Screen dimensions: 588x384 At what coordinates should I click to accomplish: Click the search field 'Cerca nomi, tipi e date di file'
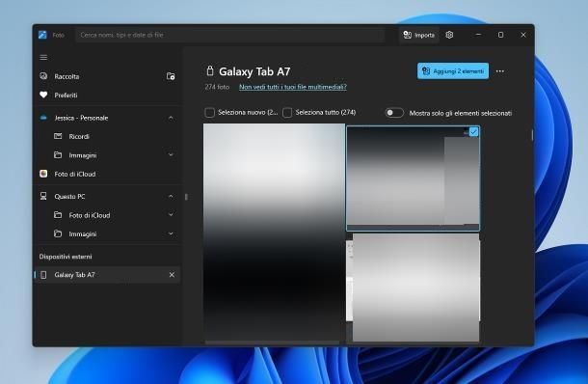point(230,35)
